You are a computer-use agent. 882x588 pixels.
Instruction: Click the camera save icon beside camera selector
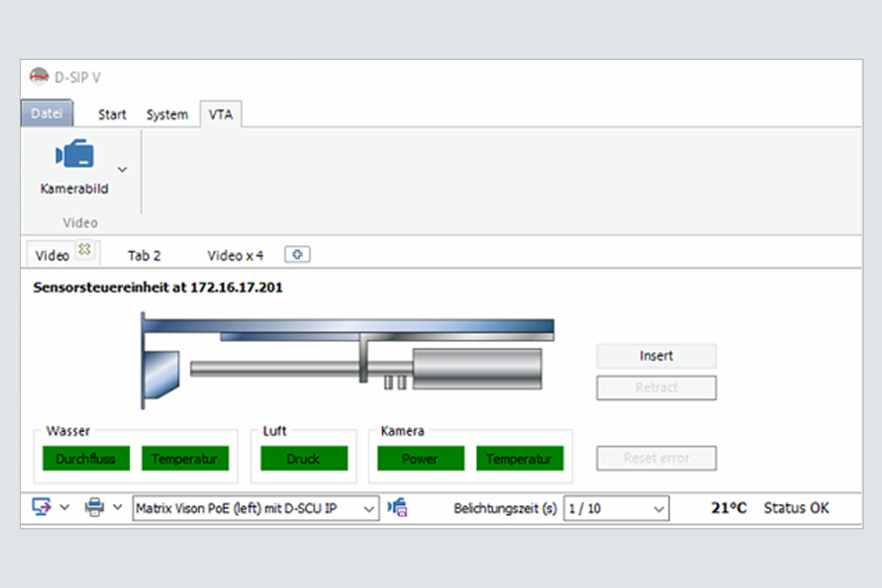pos(398,507)
